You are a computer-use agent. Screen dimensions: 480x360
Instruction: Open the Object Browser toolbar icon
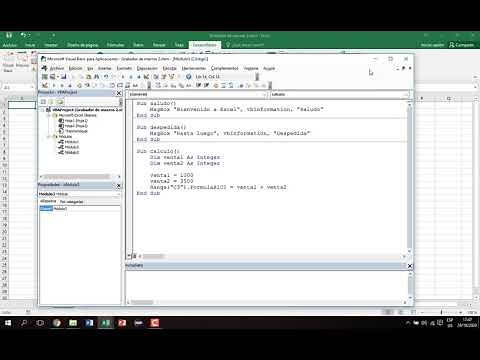coord(171,77)
